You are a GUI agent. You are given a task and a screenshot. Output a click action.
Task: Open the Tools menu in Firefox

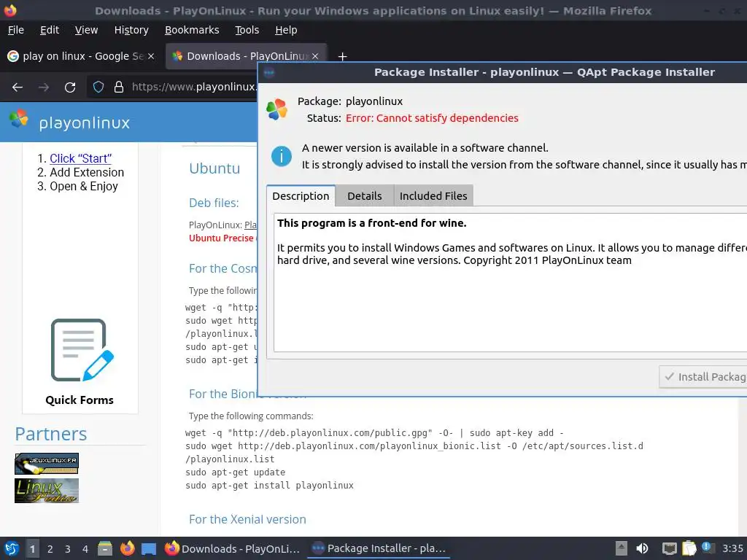[x=247, y=30]
